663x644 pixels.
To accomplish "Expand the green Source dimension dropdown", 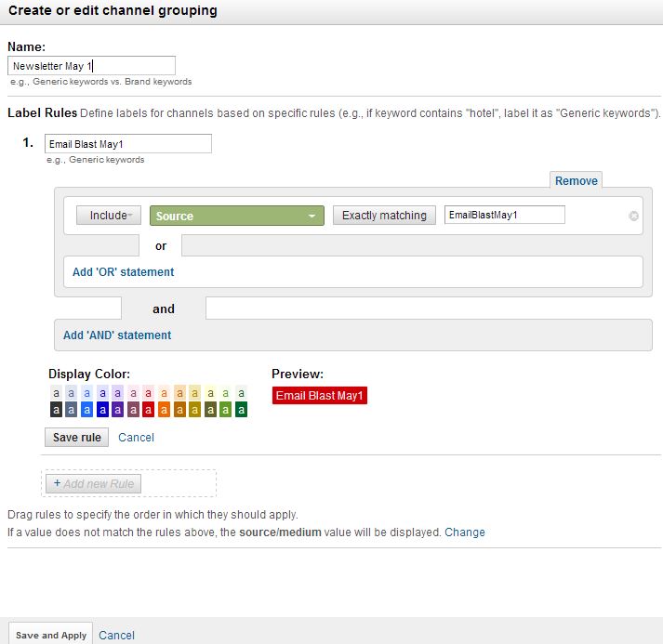I will pos(236,216).
